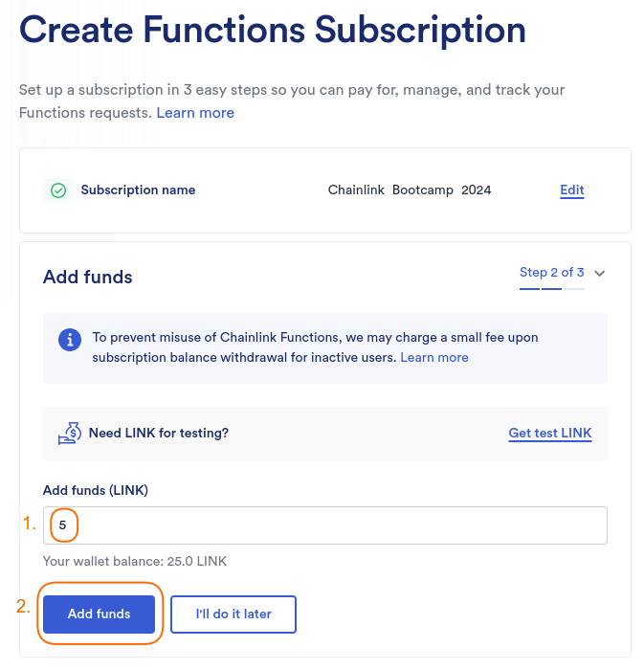Edit the subscription name
Image resolution: width=644 pixels, height=670 pixels.
tap(572, 190)
